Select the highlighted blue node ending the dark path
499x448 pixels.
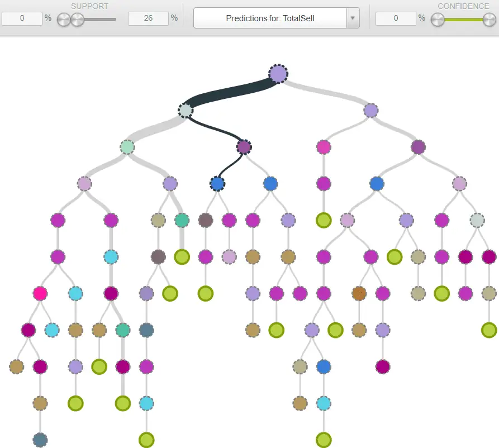point(217,184)
